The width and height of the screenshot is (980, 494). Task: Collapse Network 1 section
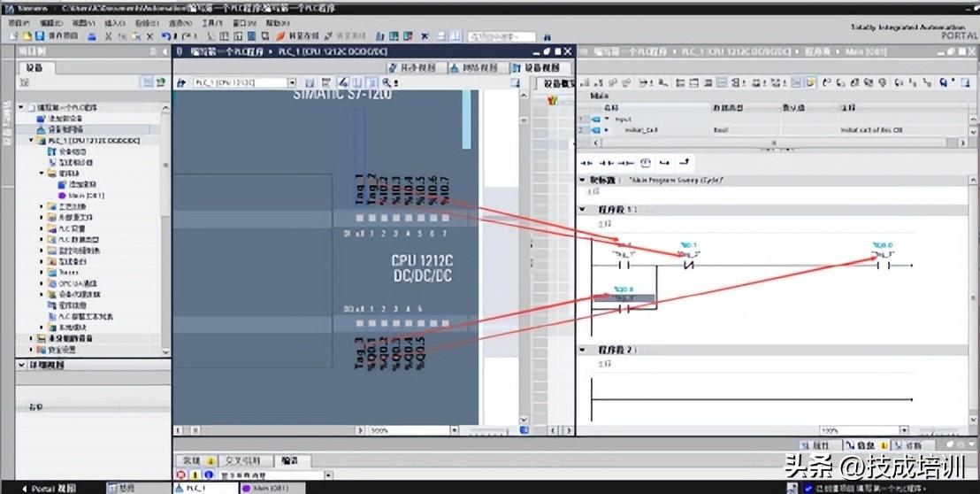[583, 210]
